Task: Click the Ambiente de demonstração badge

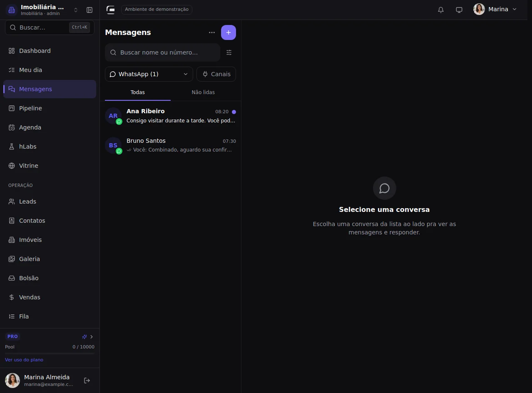Action: [x=157, y=10]
